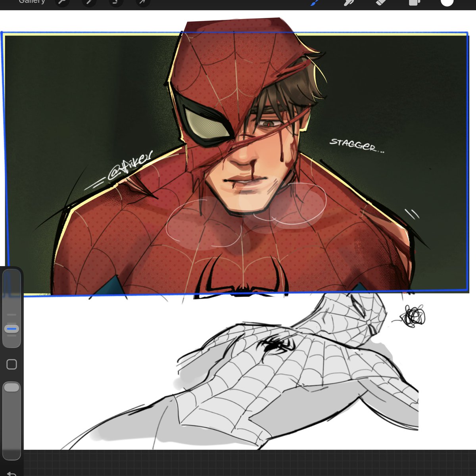
Task: Open the Gallery button in Procreate
Action: 32,2
